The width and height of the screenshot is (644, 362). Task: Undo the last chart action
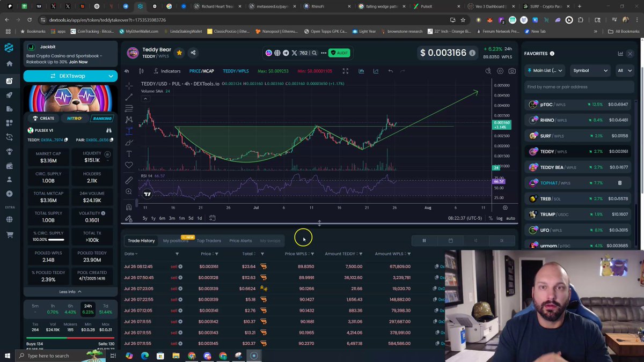point(391,71)
